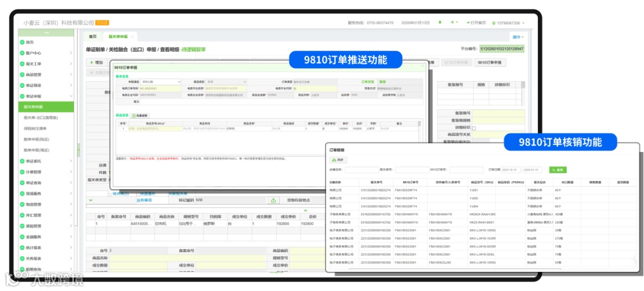
Task: Open 报关单-出口(简易版) in sidebar
Action: coord(41,118)
